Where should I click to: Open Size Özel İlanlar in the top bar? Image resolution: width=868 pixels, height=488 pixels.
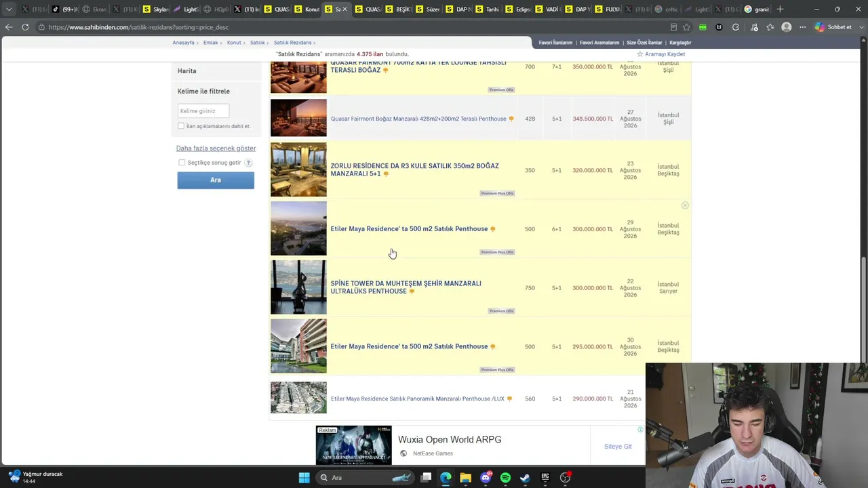click(x=644, y=43)
